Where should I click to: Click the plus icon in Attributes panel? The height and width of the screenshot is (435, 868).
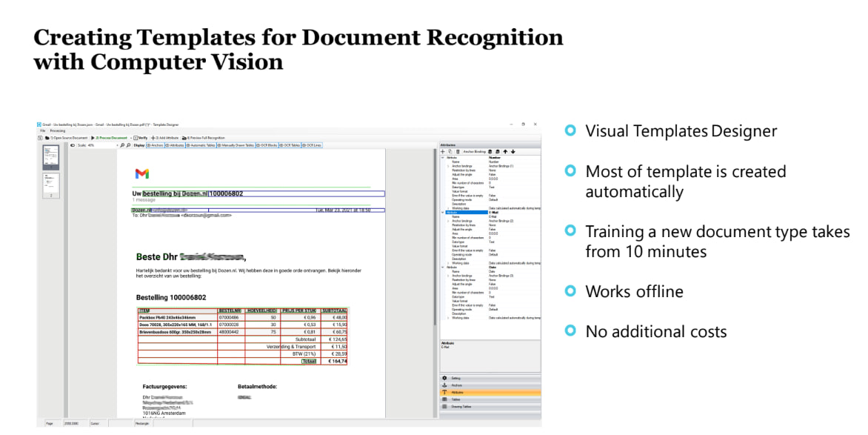(442, 151)
